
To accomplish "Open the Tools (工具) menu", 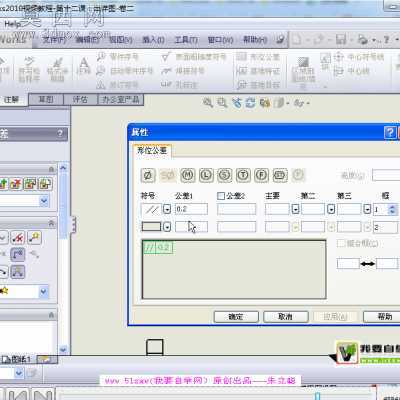I will [186, 40].
